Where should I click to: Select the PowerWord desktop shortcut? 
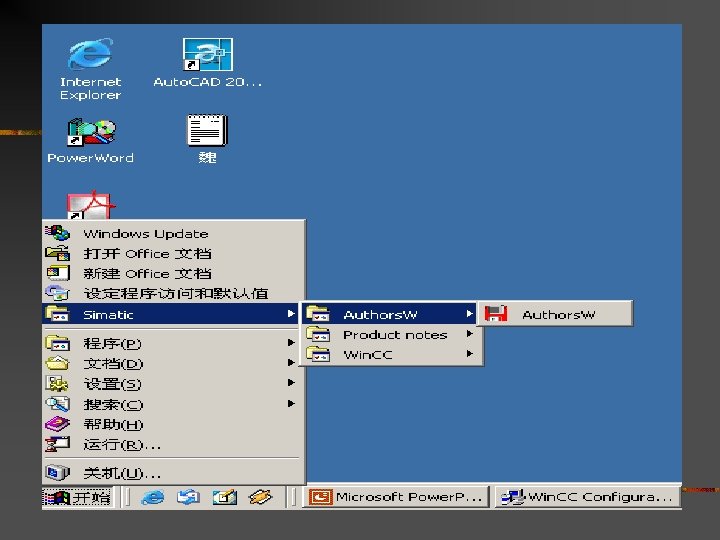pyautogui.click(x=90, y=141)
